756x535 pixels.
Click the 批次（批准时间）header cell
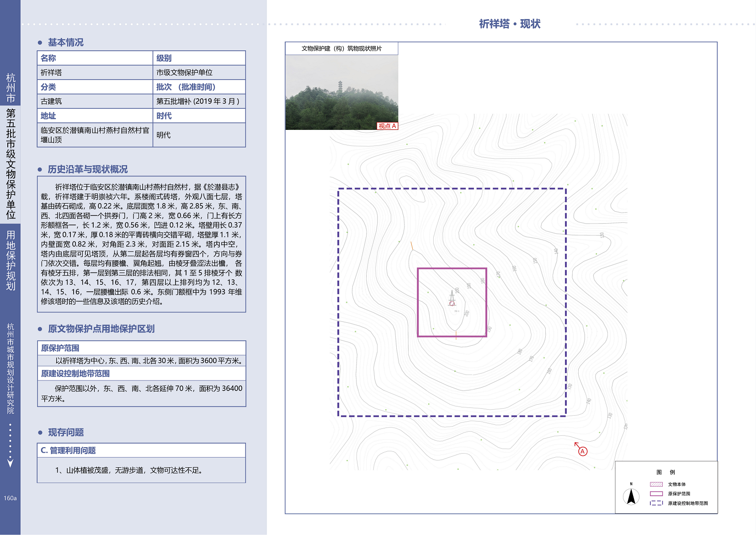tap(199, 87)
